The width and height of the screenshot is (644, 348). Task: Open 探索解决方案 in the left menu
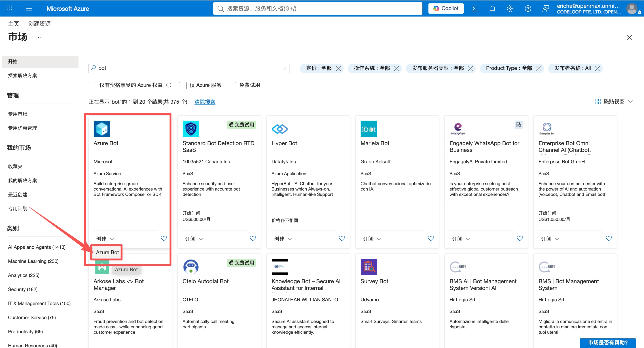click(x=23, y=76)
